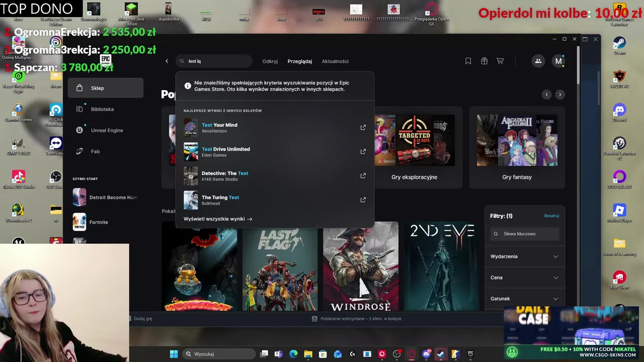This screenshot has height=362, width=644.
Task: Open the Aktualności tab
Action: coord(335,61)
